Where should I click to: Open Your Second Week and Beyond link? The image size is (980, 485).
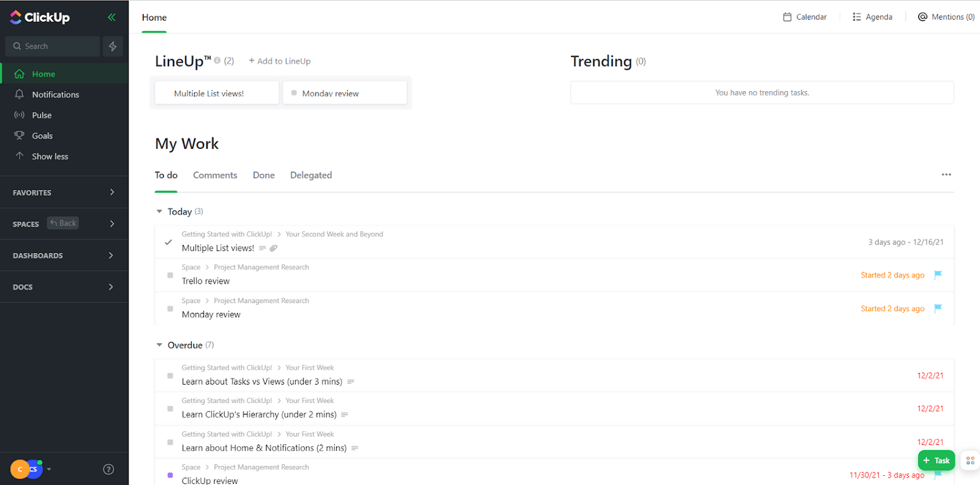pos(334,235)
